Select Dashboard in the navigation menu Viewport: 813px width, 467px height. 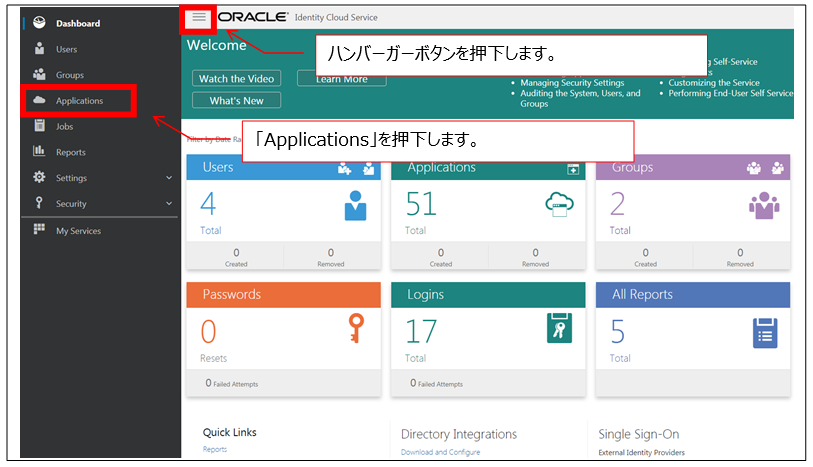(78, 23)
